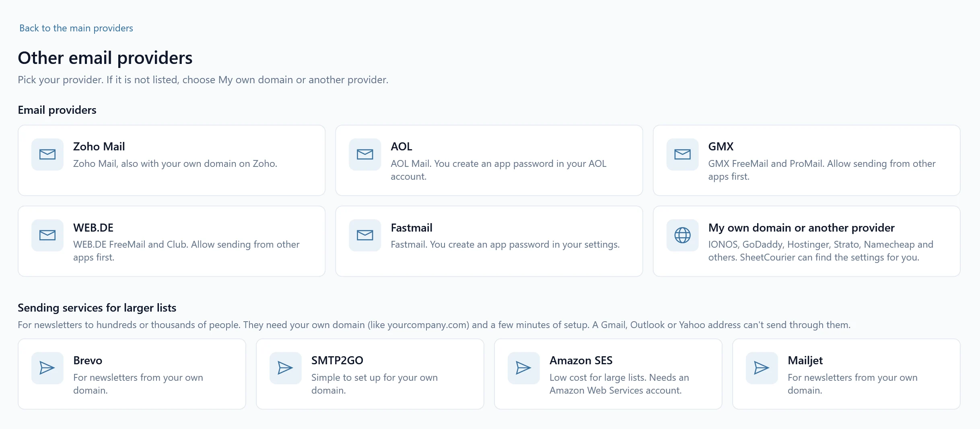Click the 'Other email providers' heading
980x429 pixels.
(x=105, y=58)
